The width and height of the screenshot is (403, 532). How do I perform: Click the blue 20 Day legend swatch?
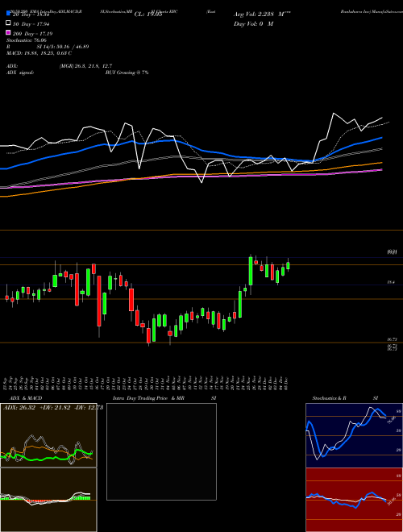click(9, 14)
